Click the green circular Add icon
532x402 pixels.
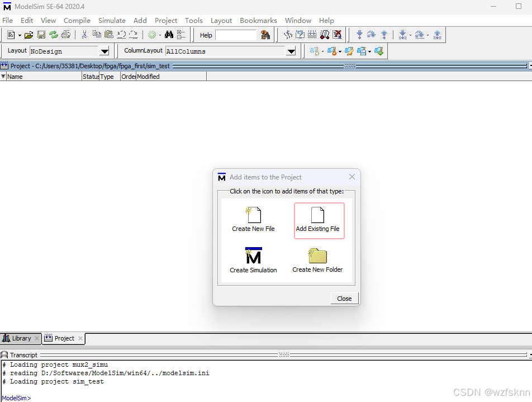click(x=152, y=35)
